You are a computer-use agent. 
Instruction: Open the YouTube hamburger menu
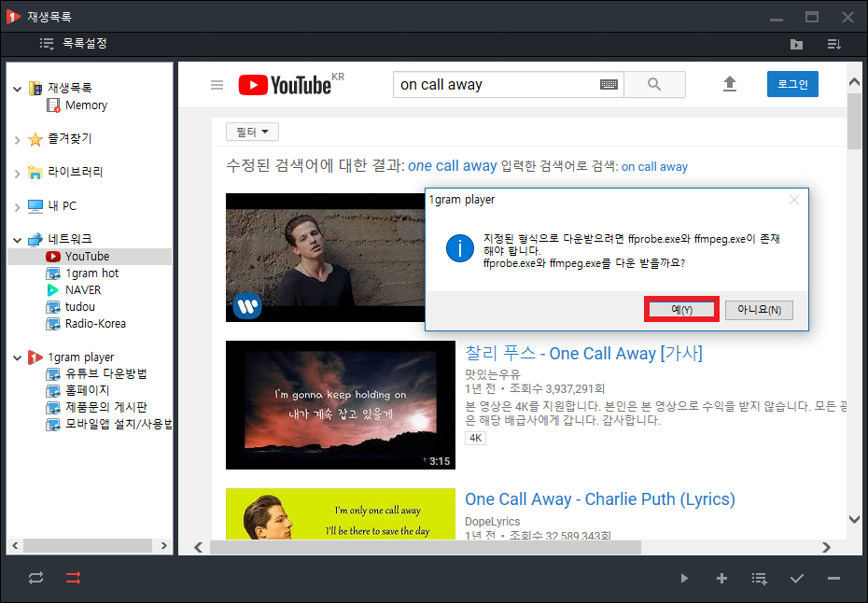click(x=217, y=85)
